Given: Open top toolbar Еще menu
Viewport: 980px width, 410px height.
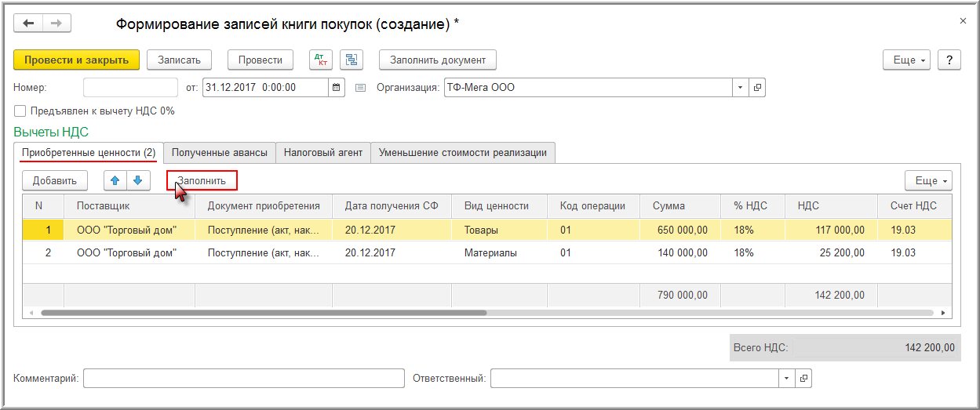Looking at the screenshot, I should click(x=908, y=60).
